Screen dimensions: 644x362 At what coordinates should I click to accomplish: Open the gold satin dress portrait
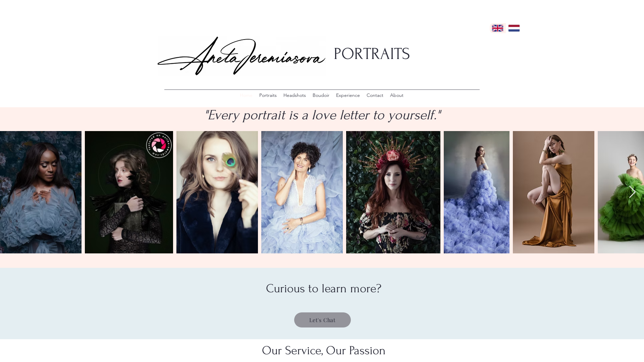[x=553, y=192]
